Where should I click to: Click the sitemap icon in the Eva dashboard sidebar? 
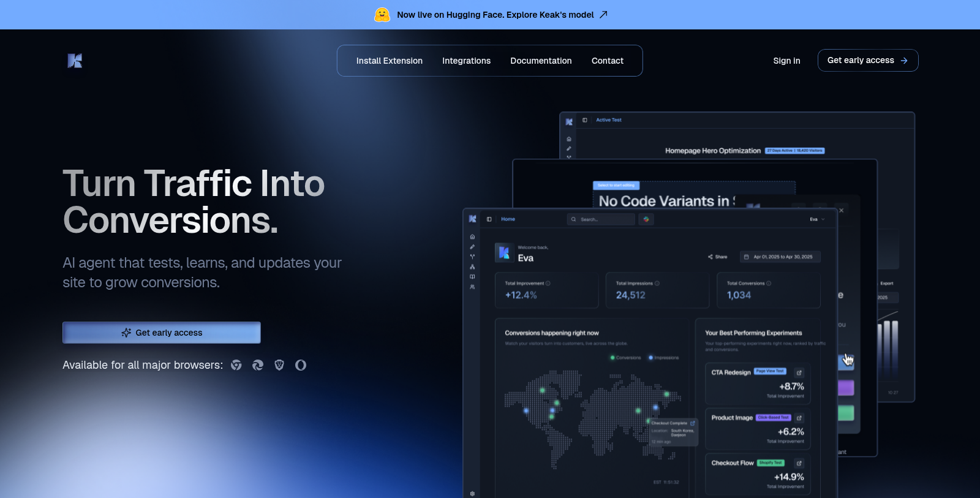[x=472, y=266]
